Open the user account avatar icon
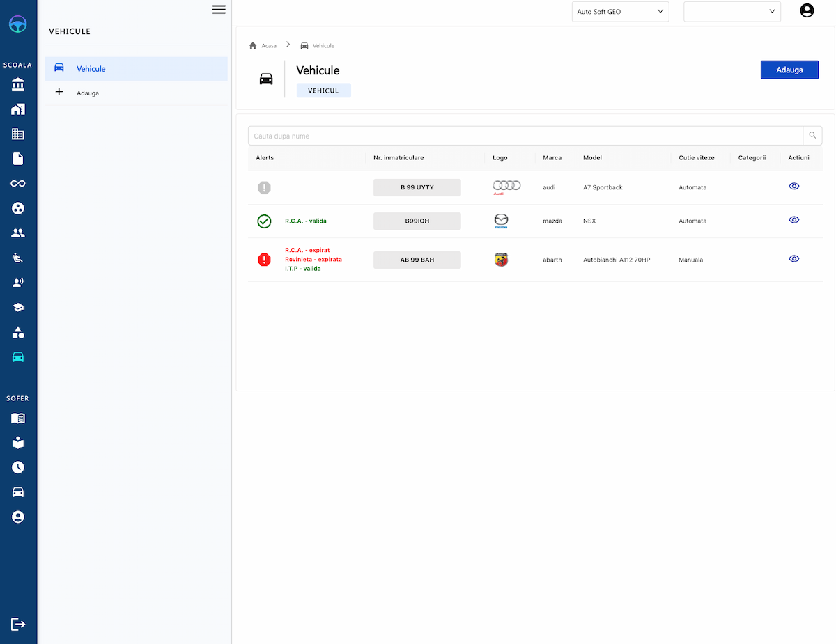The width and height of the screenshot is (836, 644). tap(807, 10)
